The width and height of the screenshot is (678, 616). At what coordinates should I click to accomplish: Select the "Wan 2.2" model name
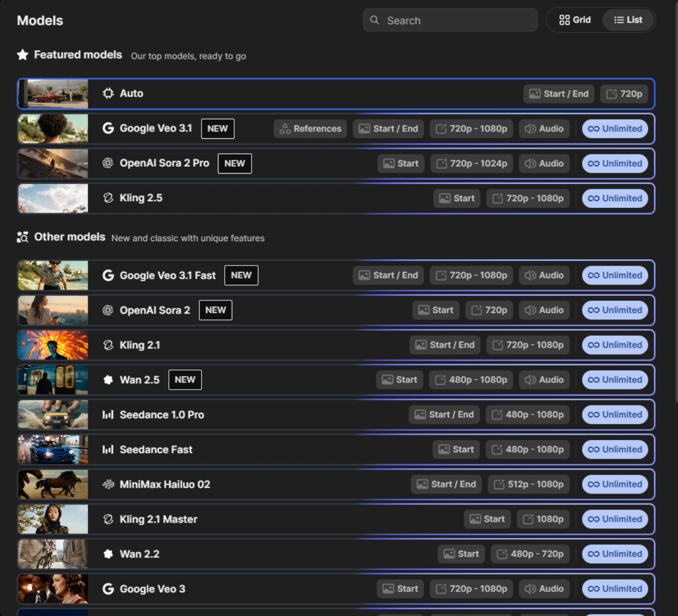click(139, 554)
